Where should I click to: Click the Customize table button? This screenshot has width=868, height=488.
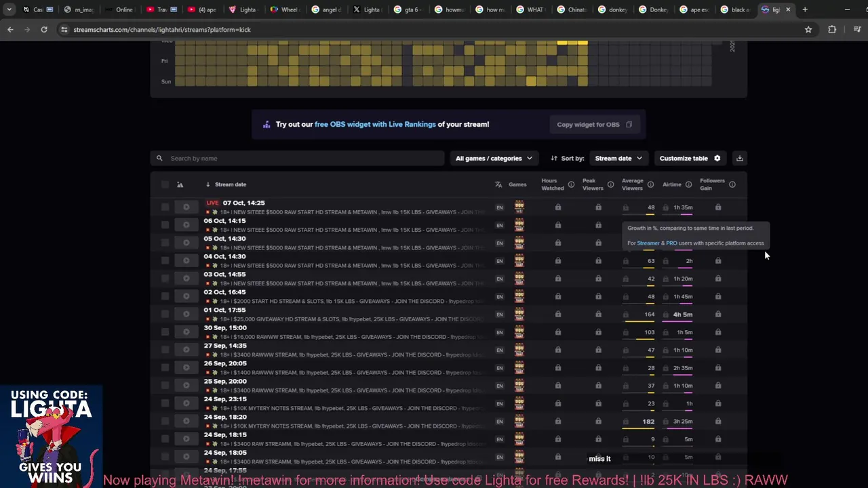(690, 158)
